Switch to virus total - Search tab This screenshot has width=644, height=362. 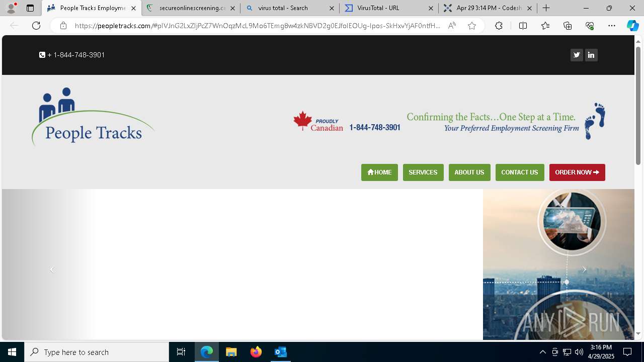[290, 8]
